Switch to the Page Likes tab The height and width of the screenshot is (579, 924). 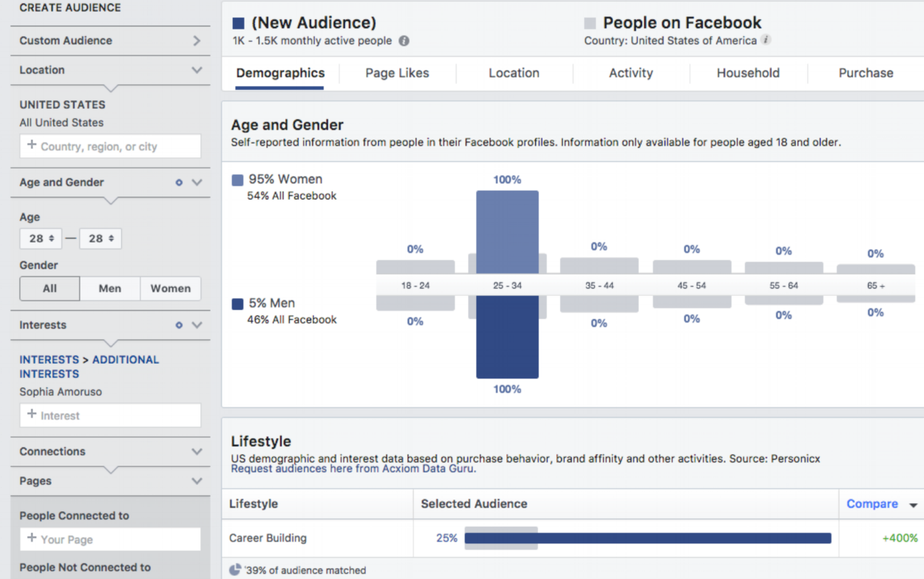397,73
